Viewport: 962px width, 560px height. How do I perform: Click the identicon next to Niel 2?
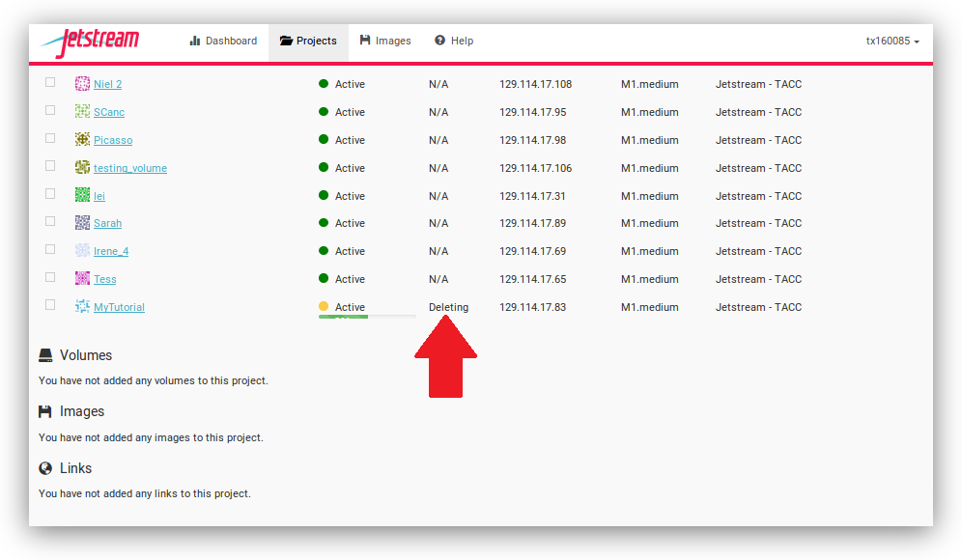click(83, 84)
